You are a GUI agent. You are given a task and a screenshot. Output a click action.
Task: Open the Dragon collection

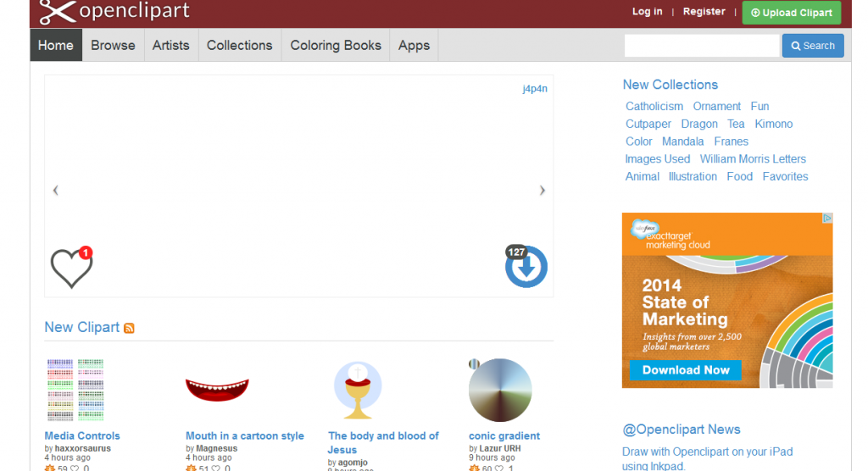(x=699, y=124)
